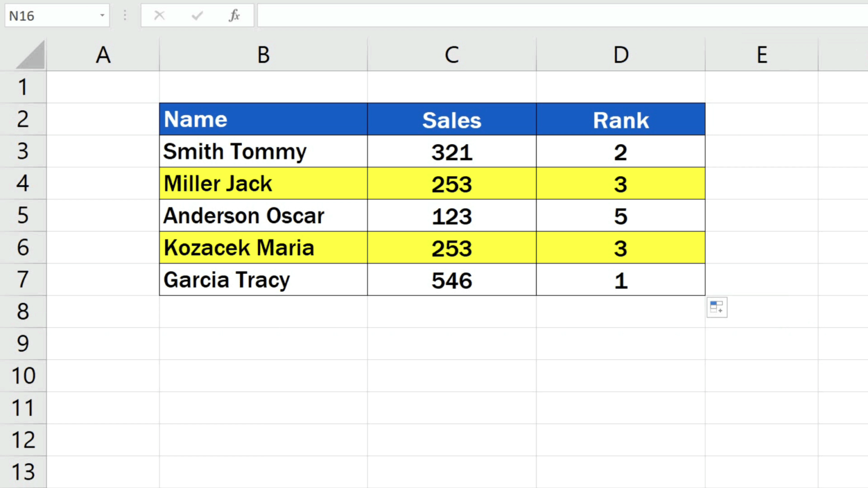Viewport: 868px width, 488px height.
Task: Select empty cell E2 next to Rank
Action: coord(761,119)
